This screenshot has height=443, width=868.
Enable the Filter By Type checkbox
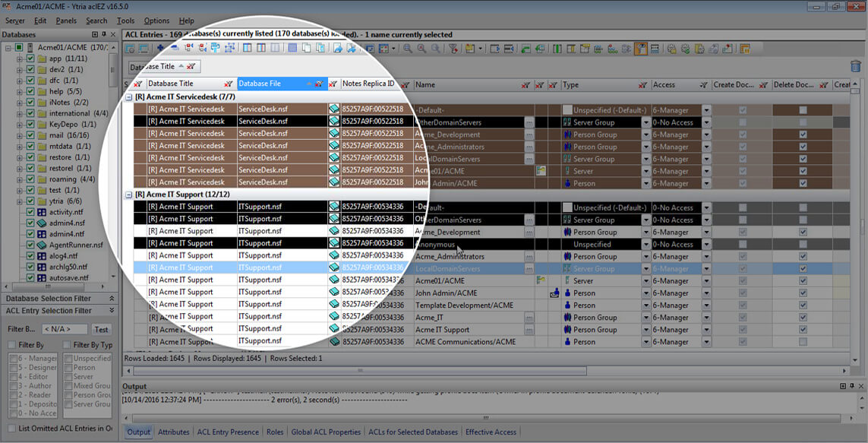pos(67,344)
